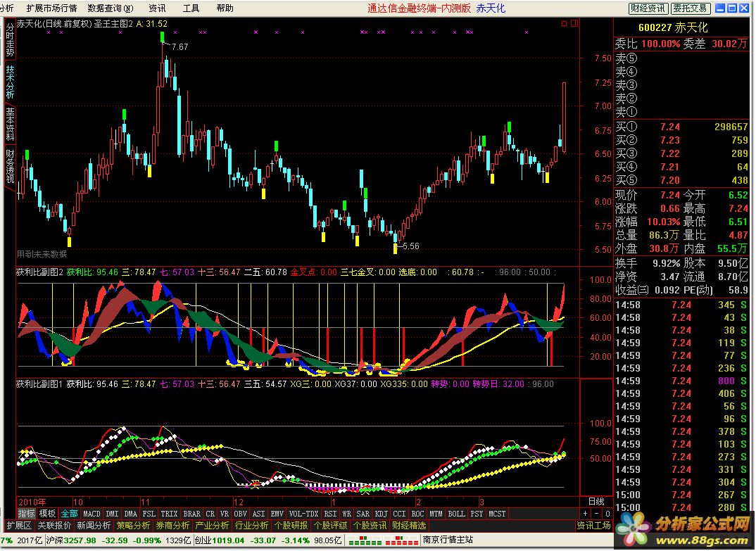Open the 帮助 menu
Image resolution: width=756 pixels, height=551 pixels.
[x=225, y=8]
